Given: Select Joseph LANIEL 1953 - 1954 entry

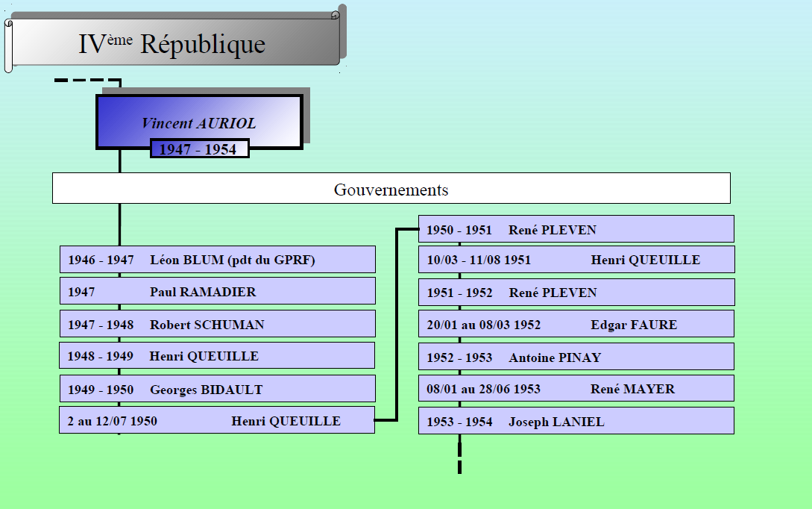Looking at the screenshot, I should coord(576,421).
